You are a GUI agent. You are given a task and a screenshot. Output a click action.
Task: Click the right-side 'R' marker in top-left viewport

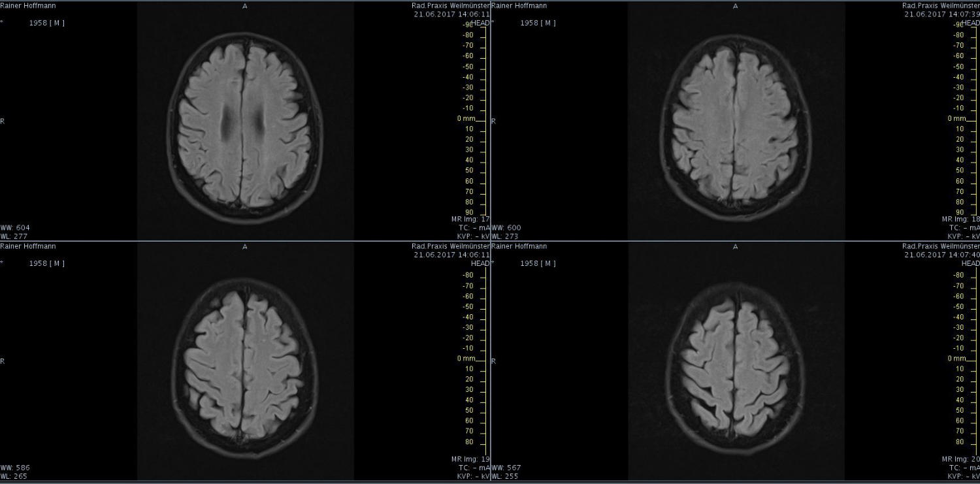coord(3,121)
